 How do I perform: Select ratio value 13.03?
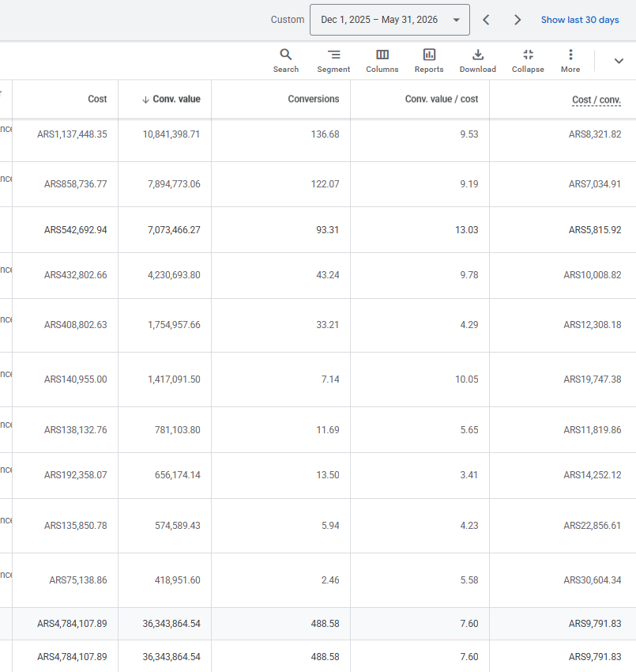pos(466,230)
